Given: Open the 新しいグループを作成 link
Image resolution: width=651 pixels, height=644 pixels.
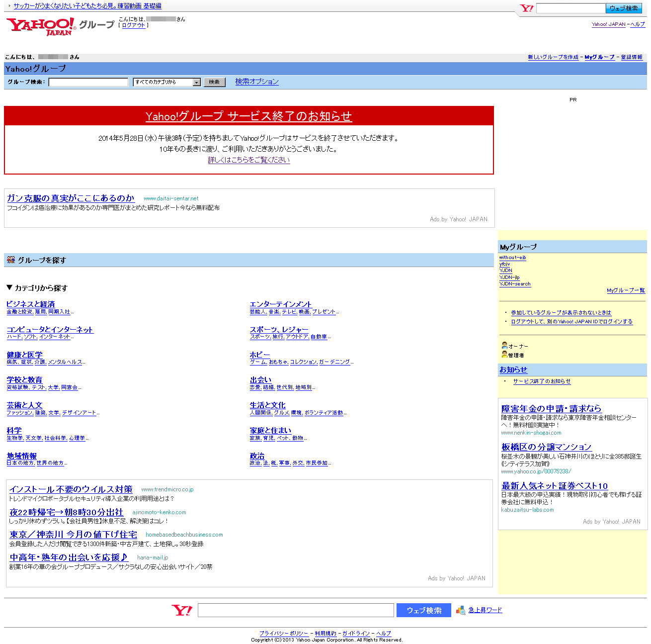Looking at the screenshot, I should (553, 57).
